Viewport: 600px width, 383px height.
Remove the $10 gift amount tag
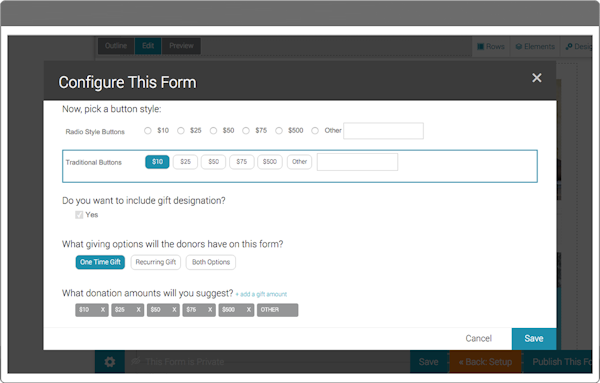[x=103, y=310]
